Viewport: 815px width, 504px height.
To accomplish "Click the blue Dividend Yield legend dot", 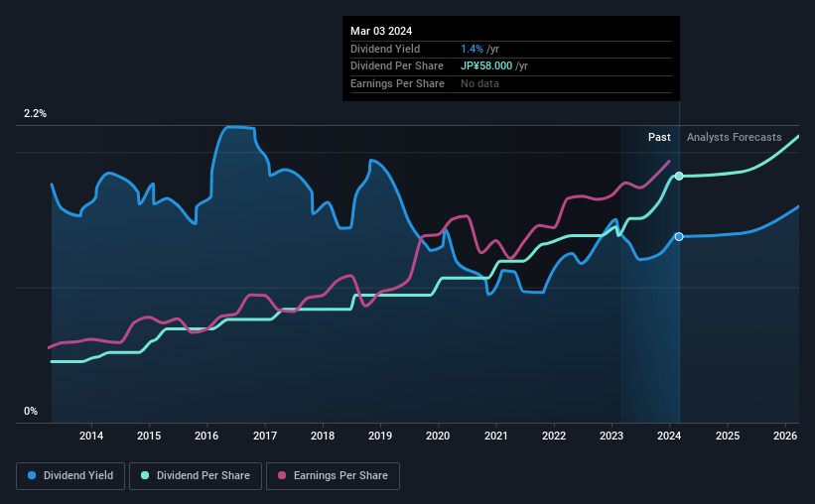I will 32,475.
